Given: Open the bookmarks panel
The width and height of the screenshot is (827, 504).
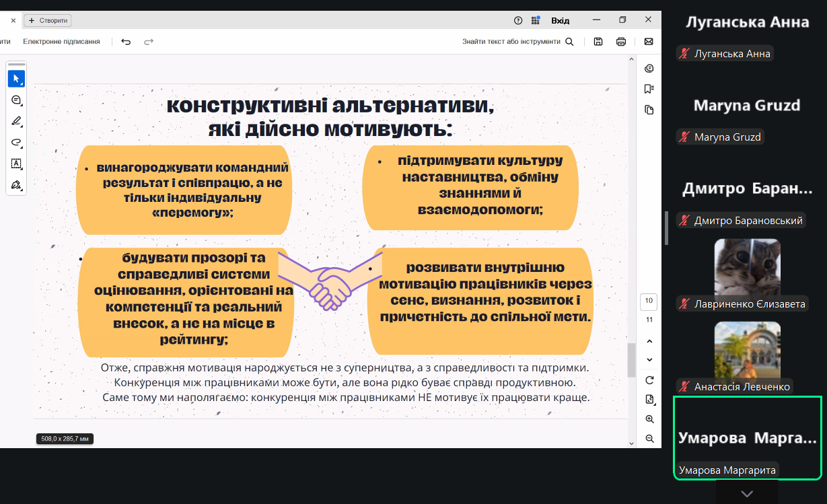Looking at the screenshot, I should click(x=649, y=89).
